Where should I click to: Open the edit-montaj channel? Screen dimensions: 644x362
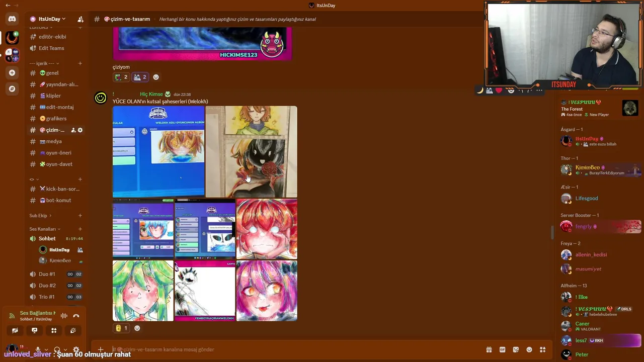56,107
